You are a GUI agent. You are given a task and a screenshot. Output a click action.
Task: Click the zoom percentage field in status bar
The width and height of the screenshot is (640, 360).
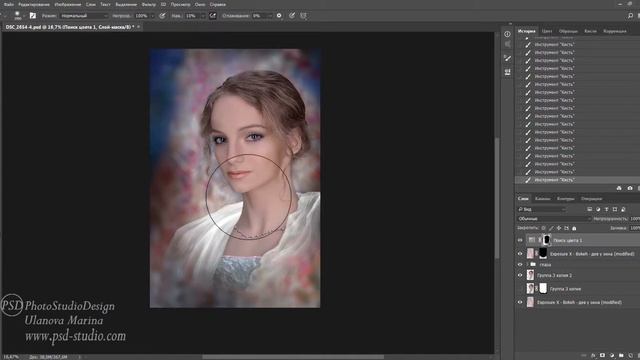tap(11, 357)
